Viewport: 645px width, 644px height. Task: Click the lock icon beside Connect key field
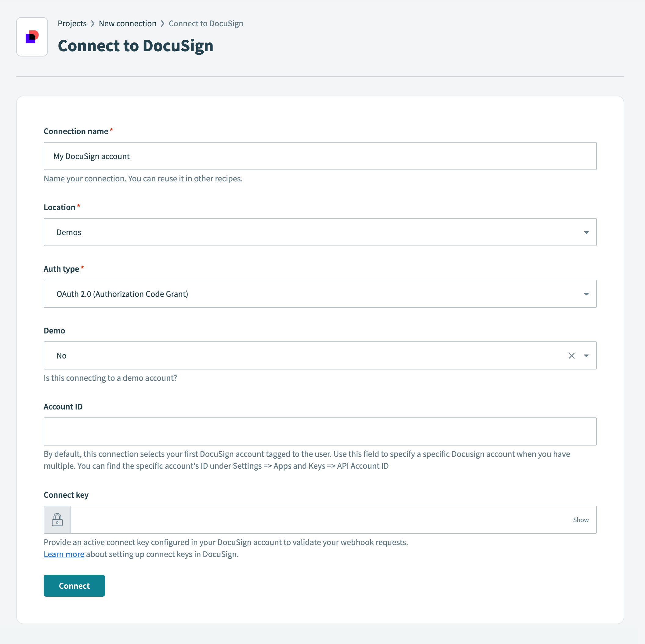point(57,519)
